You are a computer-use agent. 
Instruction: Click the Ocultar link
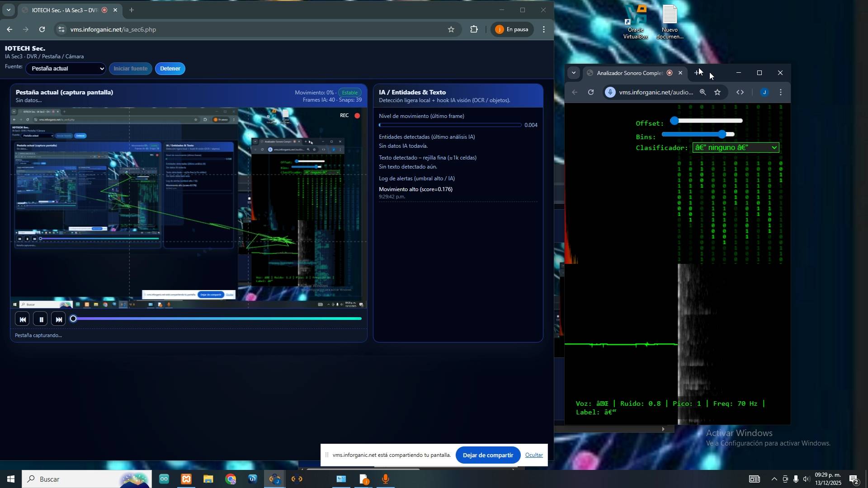533,455
